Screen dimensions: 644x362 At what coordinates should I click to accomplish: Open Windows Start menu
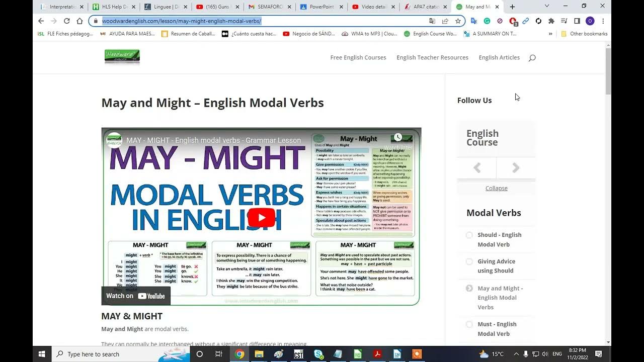pyautogui.click(x=42, y=354)
